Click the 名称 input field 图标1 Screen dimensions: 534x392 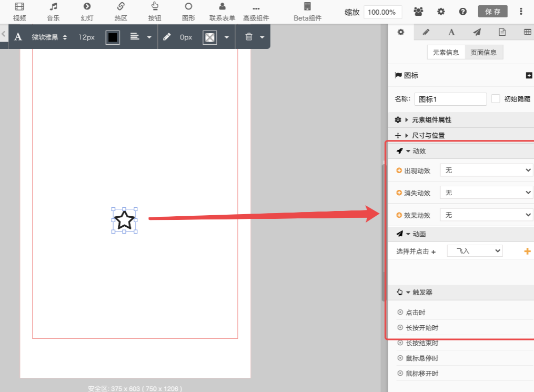[x=450, y=99]
